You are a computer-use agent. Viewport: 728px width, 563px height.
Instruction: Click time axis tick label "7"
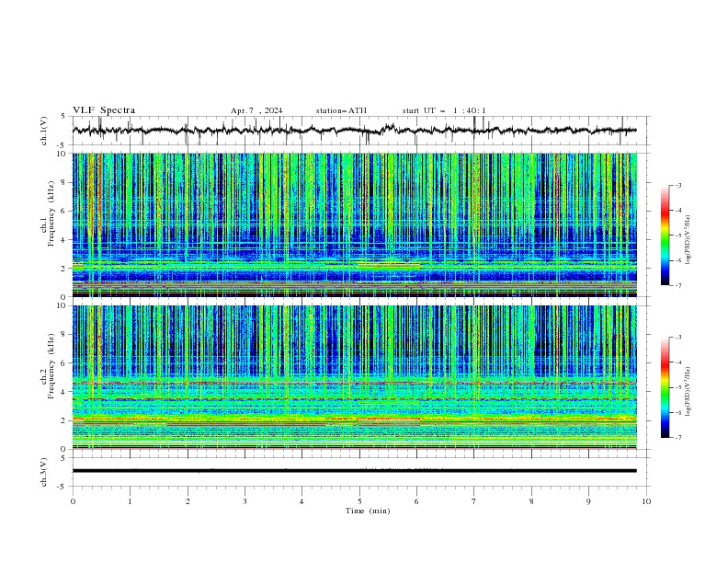point(474,501)
